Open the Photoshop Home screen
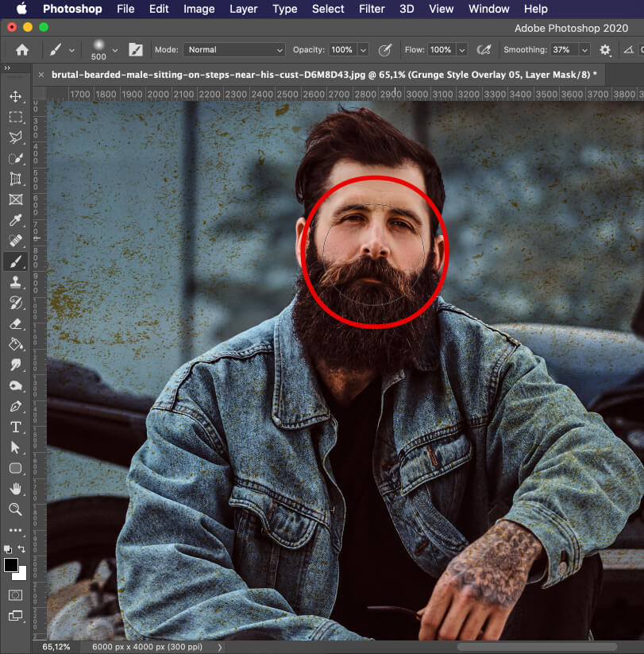Viewport: 644px width, 654px height. click(x=21, y=48)
